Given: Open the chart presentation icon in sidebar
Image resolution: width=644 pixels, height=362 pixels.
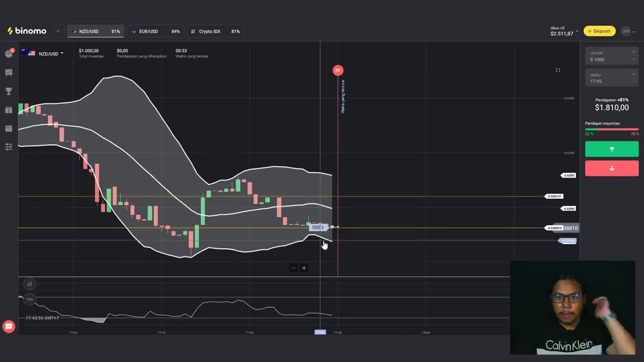Looking at the screenshot, I should coord(9,72).
